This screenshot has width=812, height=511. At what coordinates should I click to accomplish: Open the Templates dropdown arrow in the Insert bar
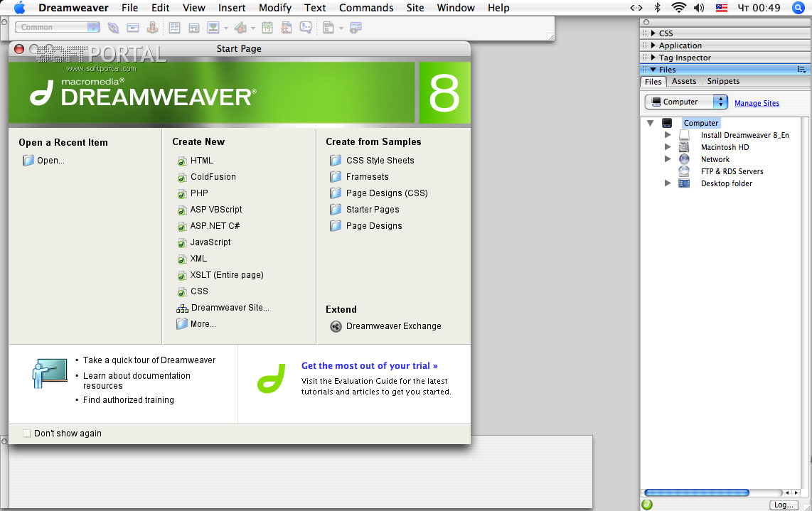341,28
